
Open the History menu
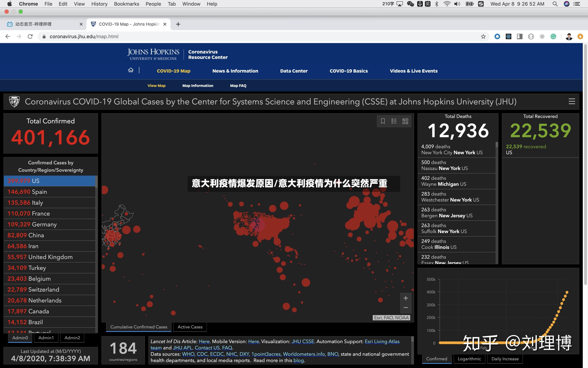(x=99, y=4)
